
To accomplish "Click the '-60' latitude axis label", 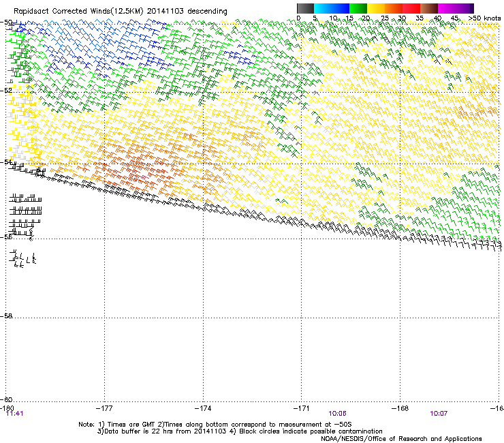I will [7, 400].
